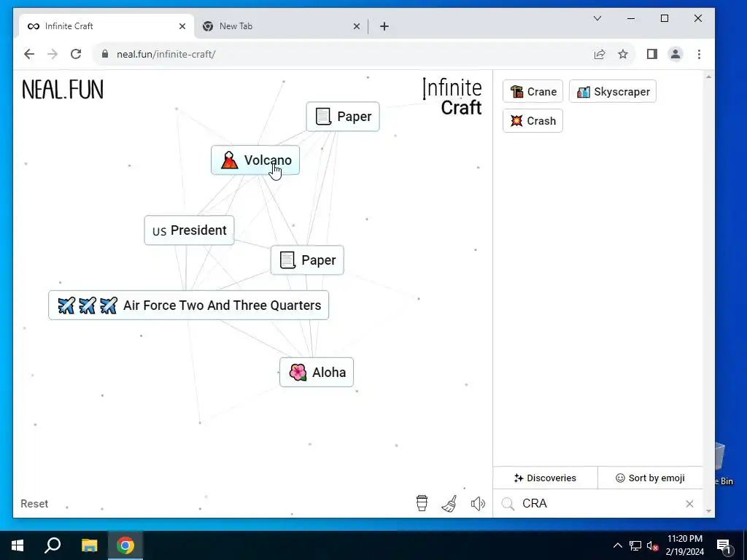Screen dimensions: 747x560
Task: Bookmark this page with star
Action: (x=623, y=54)
